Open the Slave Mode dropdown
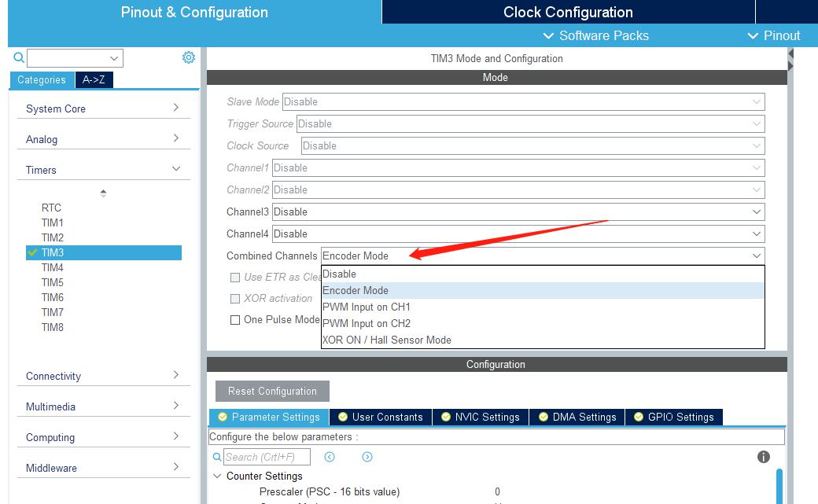818x504 pixels. pyautogui.click(x=524, y=101)
